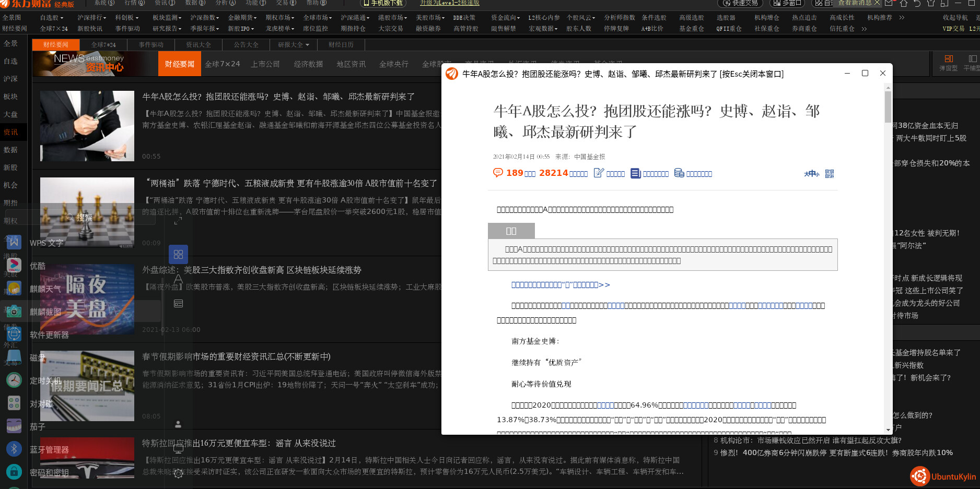Click the home arrow icon in title bar

tap(904, 3)
